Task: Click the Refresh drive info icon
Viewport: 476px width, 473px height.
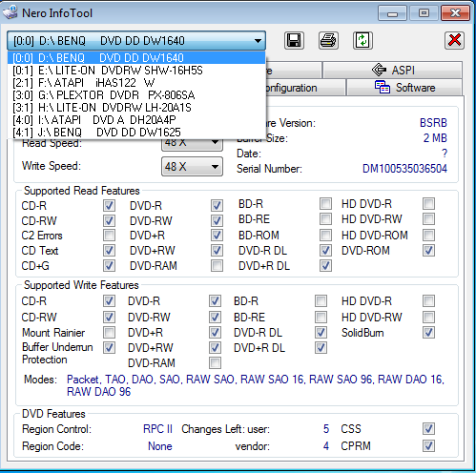Action: (362, 40)
